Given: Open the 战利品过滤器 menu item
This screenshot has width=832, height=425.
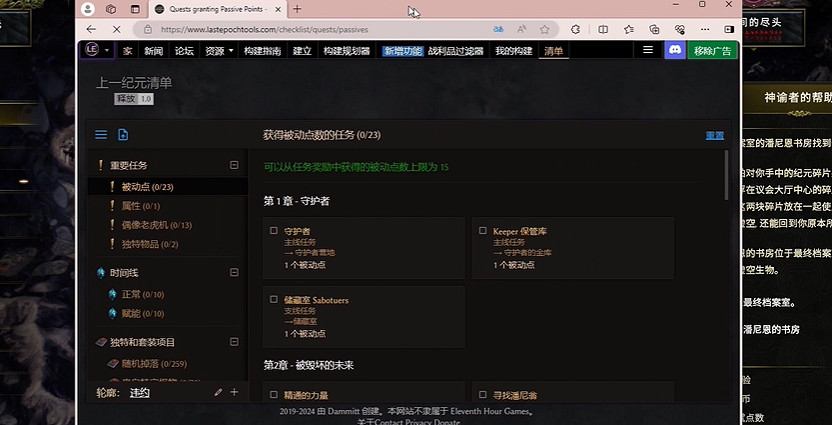Looking at the screenshot, I should 455,51.
